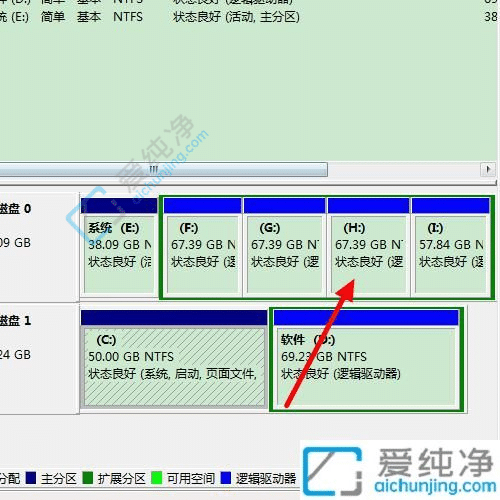
Task: Click the 扩展分区 legend label
Action: (122, 479)
